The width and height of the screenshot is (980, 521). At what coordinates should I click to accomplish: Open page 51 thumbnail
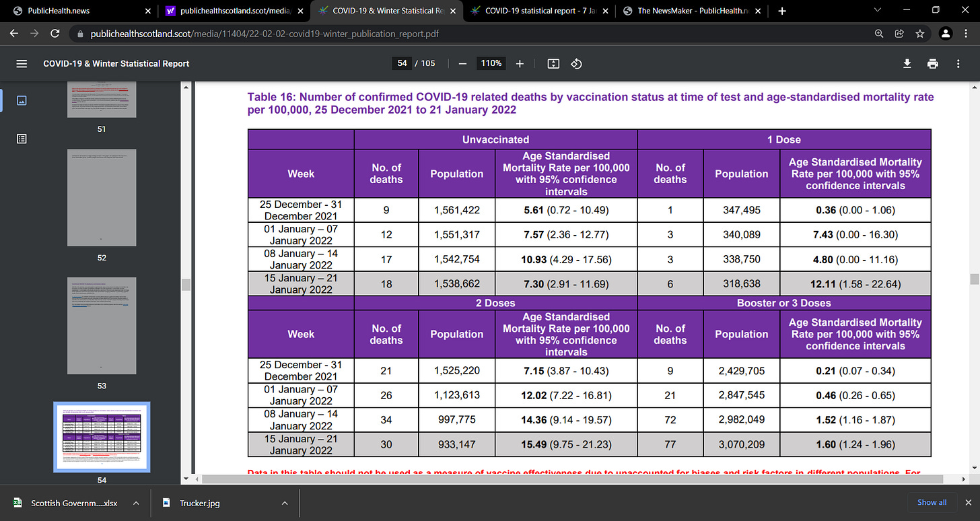tap(102, 100)
